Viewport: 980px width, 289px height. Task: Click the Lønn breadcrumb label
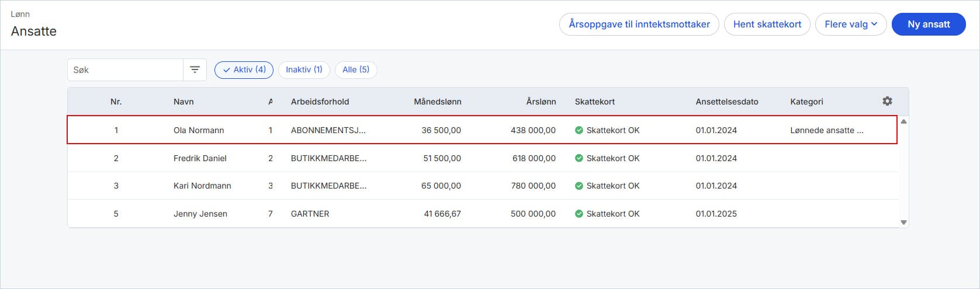click(x=20, y=14)
